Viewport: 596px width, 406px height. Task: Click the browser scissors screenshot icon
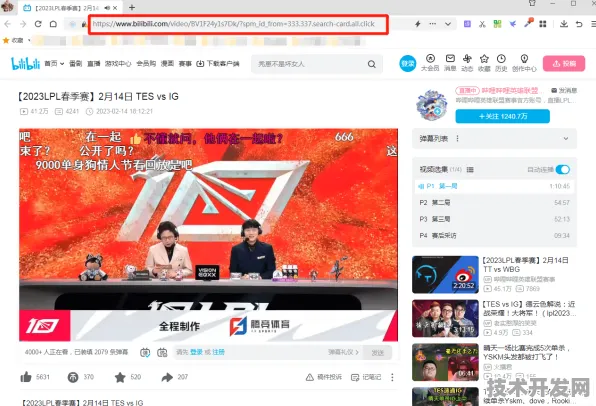482,24
